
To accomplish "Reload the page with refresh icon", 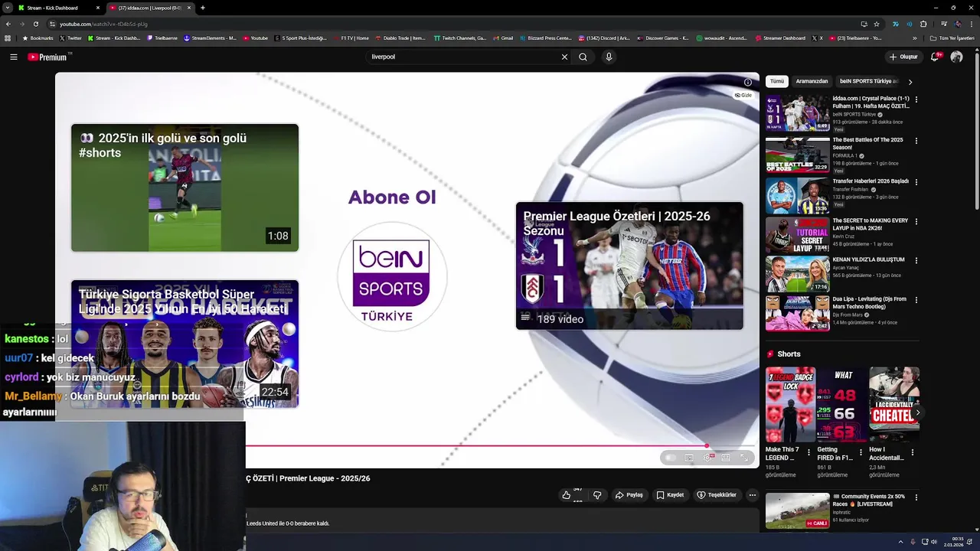I will (x=35, y=24).
